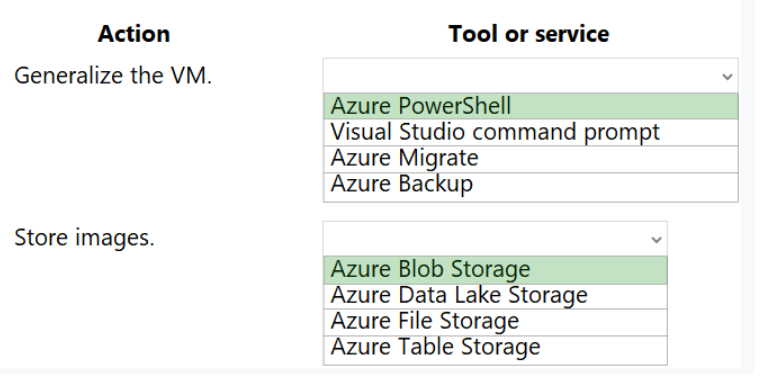
Task: Collapse dropdown via Store images chevron
Action: click(656, 239)
